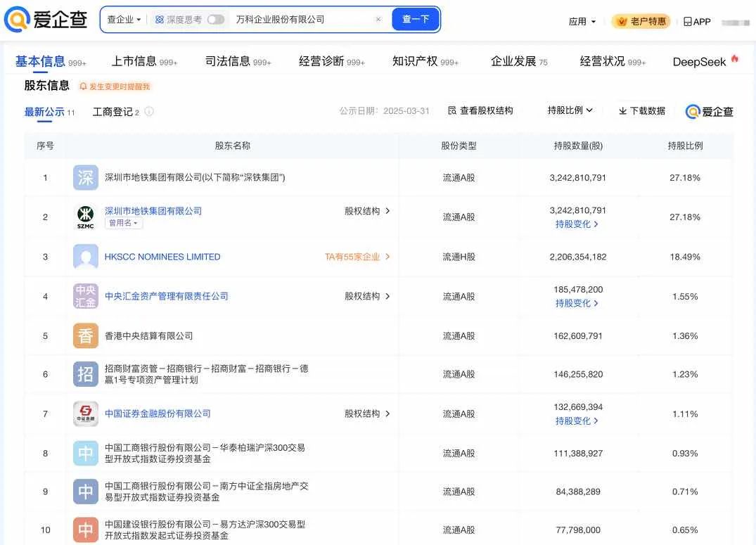Open 股权结构 for 中国证券金融股份有限公司
Viewport: 756px width, 545px height.
[x=367, y=413]
